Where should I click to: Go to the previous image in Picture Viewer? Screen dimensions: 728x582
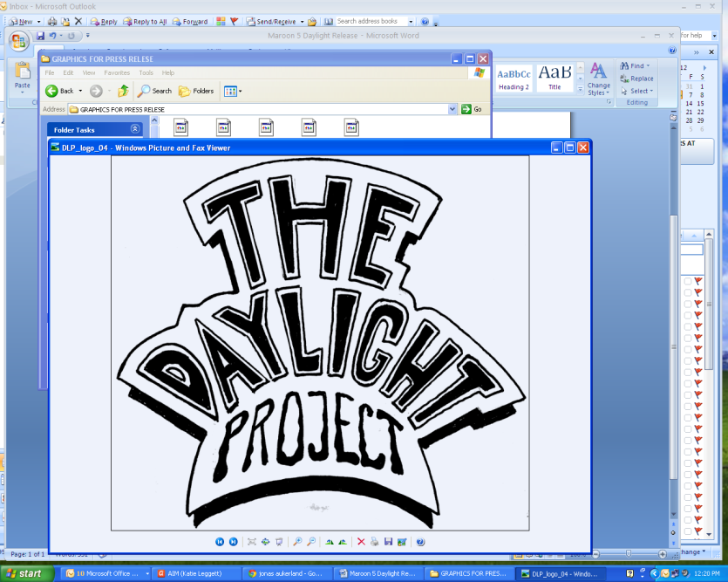click(x=220, y=542)
